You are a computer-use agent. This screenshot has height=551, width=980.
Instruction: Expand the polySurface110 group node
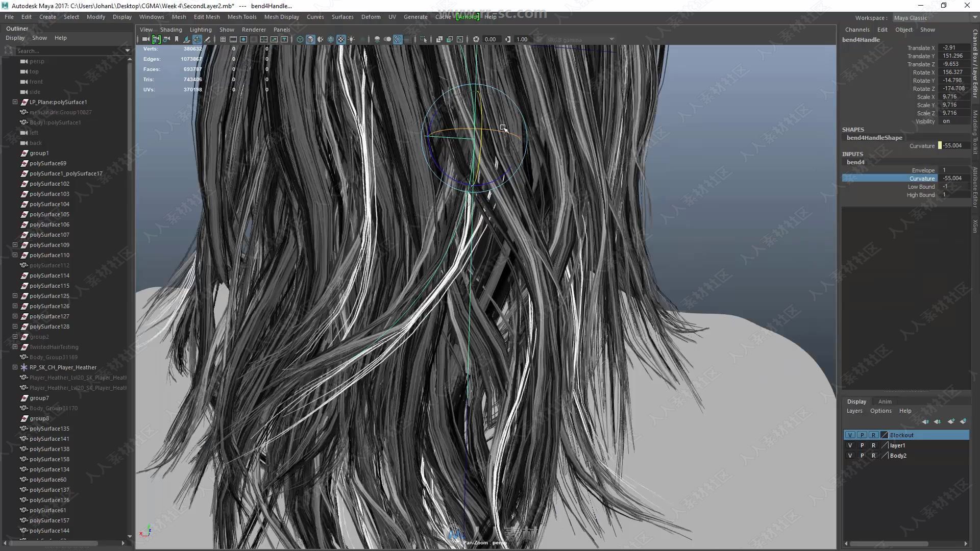click(15, 254)
